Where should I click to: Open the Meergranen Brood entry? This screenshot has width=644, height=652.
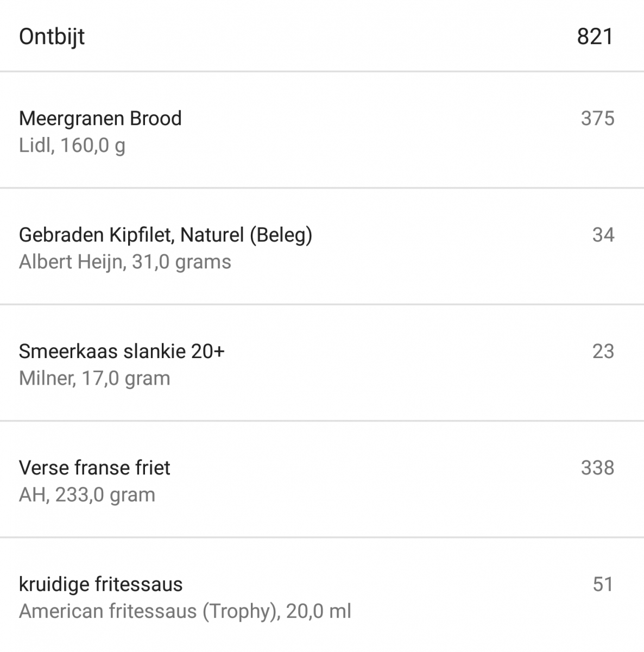coord(100,118)
